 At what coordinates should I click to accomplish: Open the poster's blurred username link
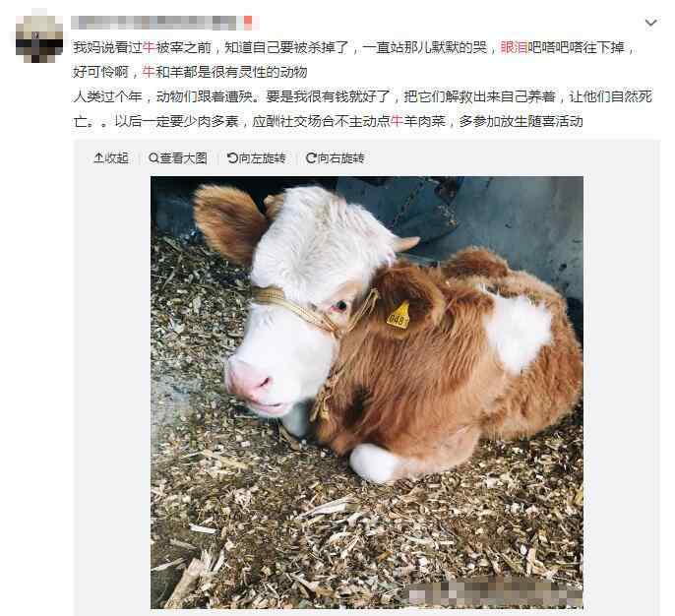pos(155,23)
